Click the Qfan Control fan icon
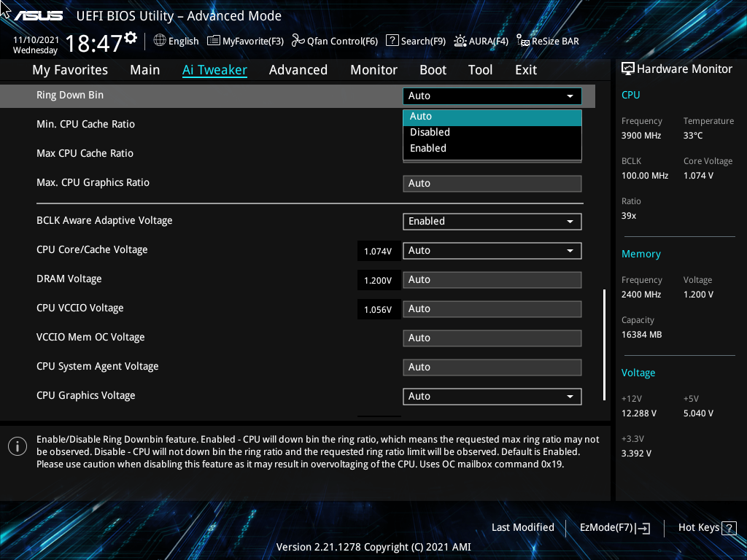This screenshot has height=560, width=747. click(x=298, y=41)
